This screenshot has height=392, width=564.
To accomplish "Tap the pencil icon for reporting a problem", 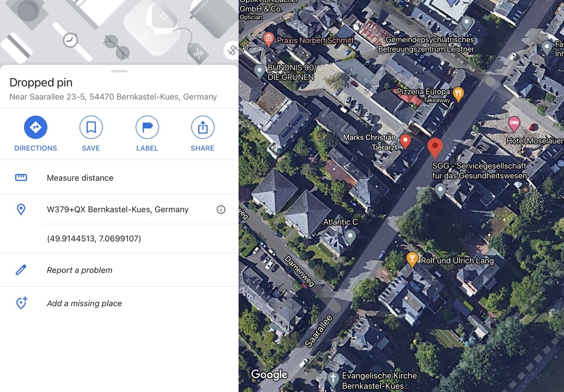I will (21, 270).
